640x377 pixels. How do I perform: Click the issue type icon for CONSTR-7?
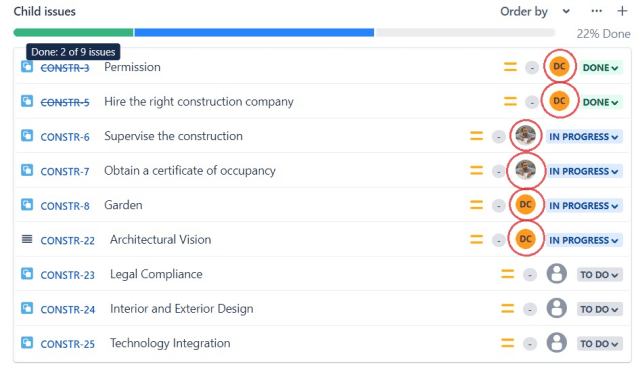tap(27, 170)
